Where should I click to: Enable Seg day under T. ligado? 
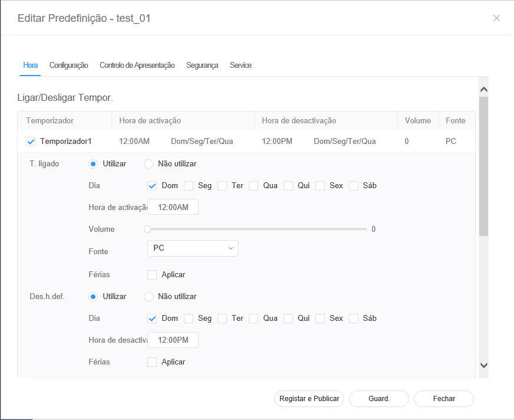[x=189, y=186]
